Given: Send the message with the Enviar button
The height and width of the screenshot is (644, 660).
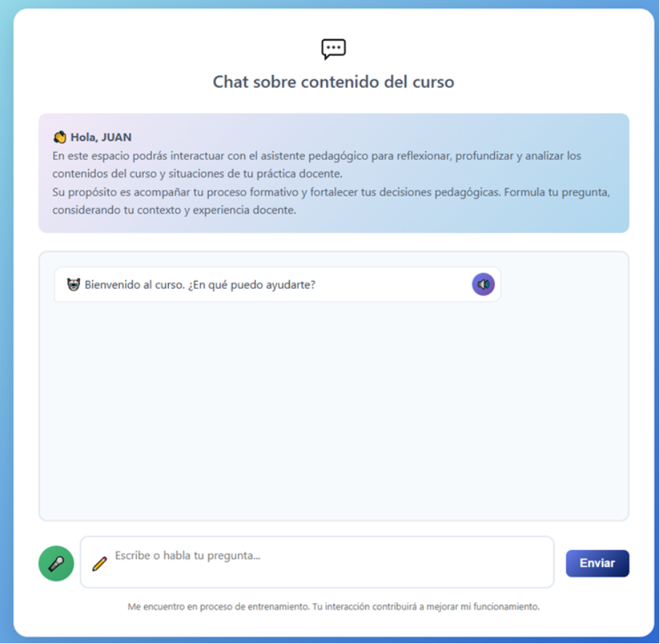Looking at the screenshot, I should [x=597, y=563].
